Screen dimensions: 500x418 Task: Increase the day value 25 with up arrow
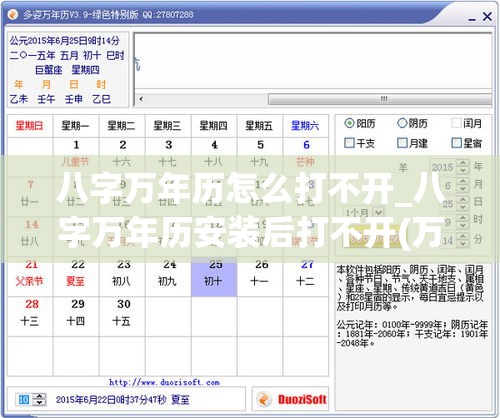click(x=462, y=199)
